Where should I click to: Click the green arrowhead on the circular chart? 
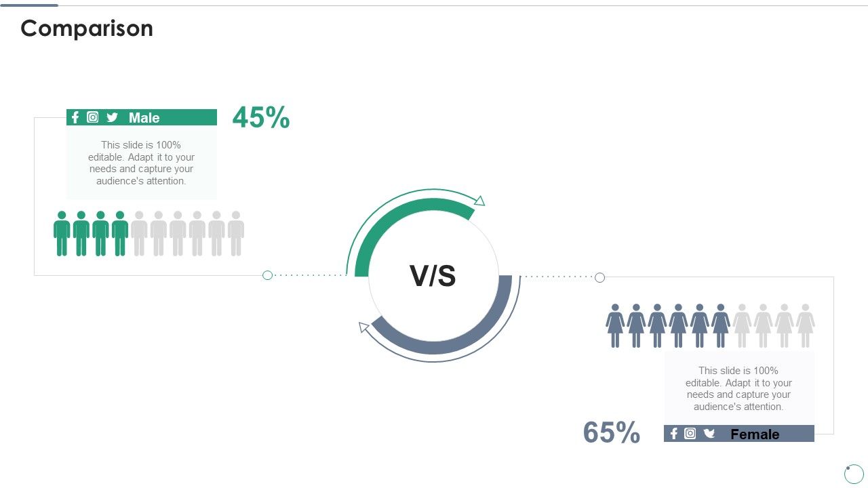click(x=479, y=201)
